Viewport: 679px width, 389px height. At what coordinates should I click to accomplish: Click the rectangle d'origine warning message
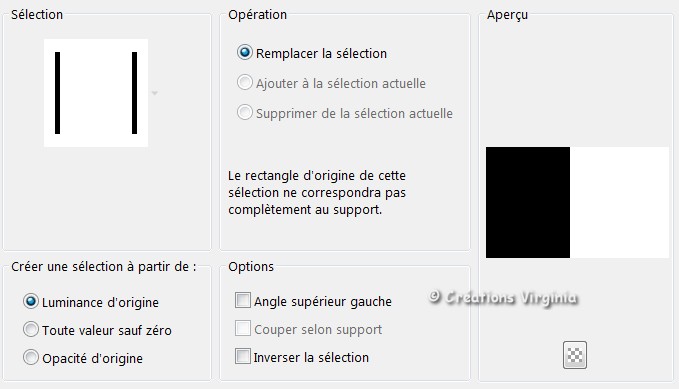coord(317,193)
